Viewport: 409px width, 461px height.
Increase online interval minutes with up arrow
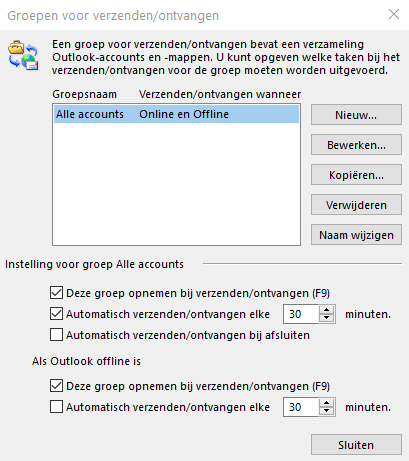coord(326,310)
